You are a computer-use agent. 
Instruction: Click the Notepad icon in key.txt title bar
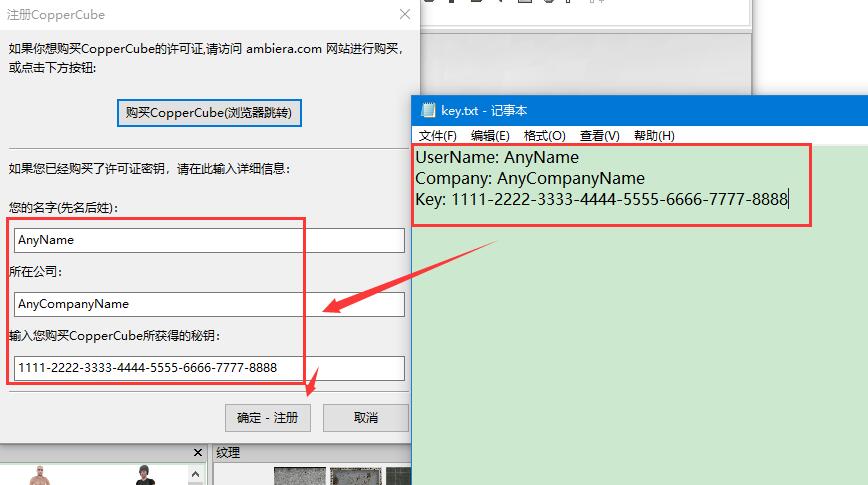point(428,110)
